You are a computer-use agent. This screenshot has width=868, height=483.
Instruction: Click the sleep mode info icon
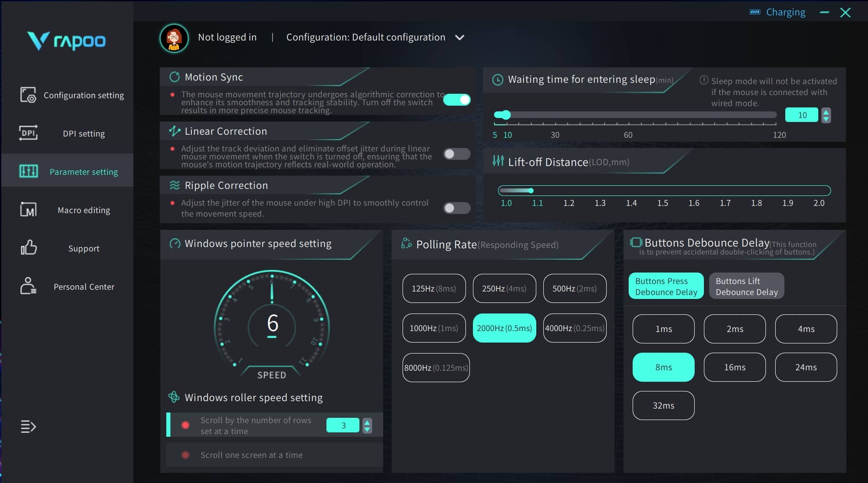pos(704,80)
